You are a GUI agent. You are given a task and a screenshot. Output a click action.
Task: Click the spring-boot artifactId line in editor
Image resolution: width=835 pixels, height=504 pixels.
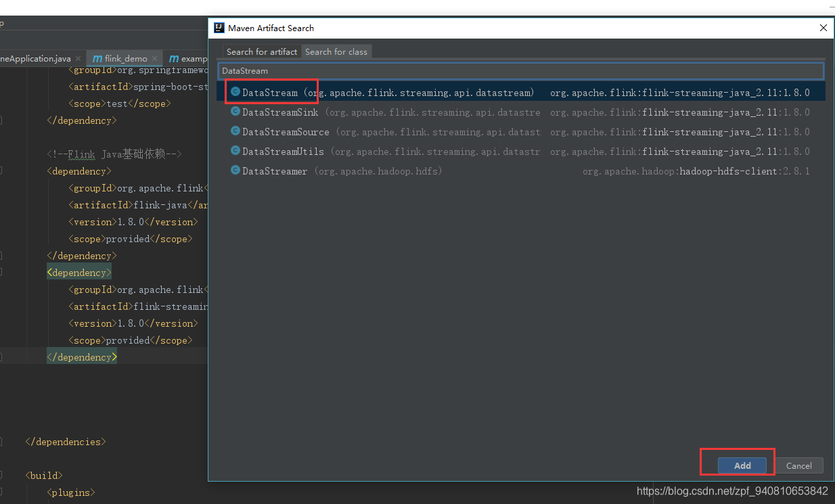pyautogui.click(x=138, y=87)
